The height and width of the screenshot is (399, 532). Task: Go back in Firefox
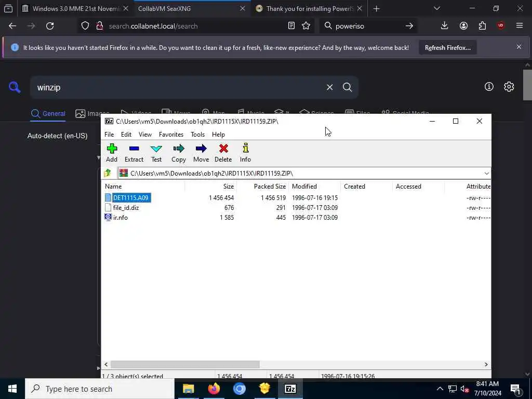pos(12,26)
